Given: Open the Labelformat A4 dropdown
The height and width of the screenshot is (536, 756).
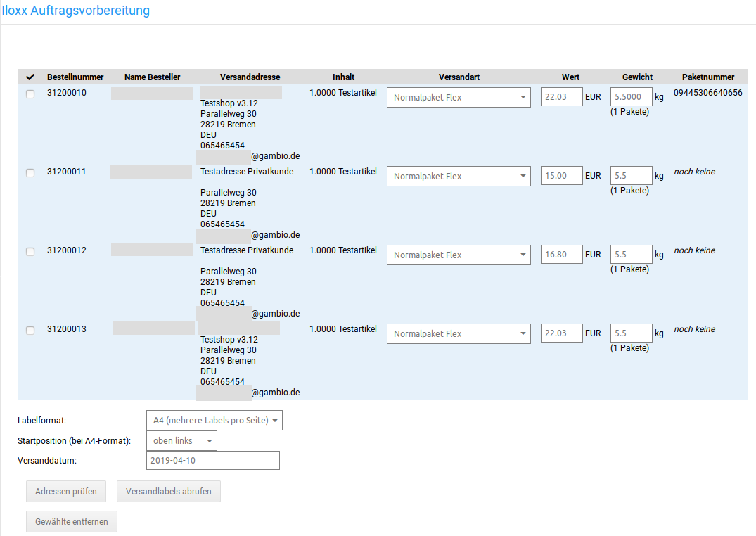Looking at the screenshot, I should click(x=214, y=421).
